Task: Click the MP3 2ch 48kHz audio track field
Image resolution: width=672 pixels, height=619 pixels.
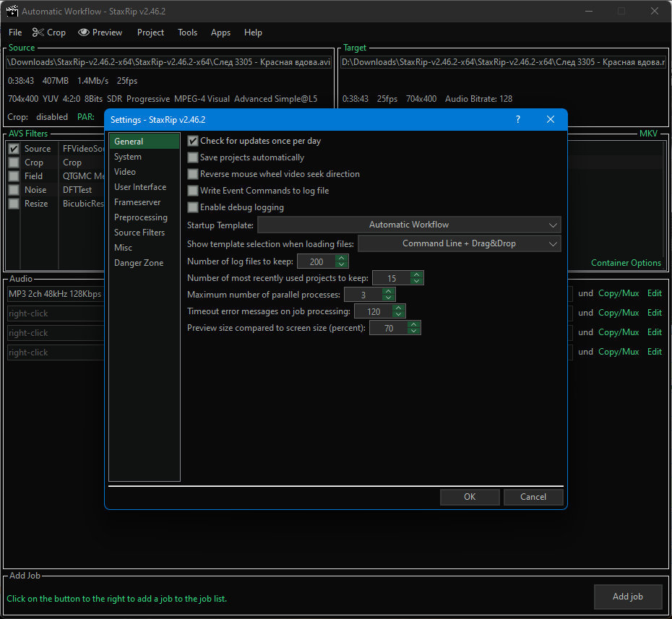Action: point(56,294)
